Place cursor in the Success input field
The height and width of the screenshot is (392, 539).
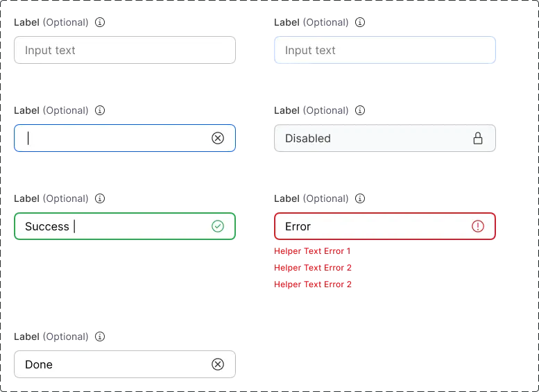click(139, 226)
